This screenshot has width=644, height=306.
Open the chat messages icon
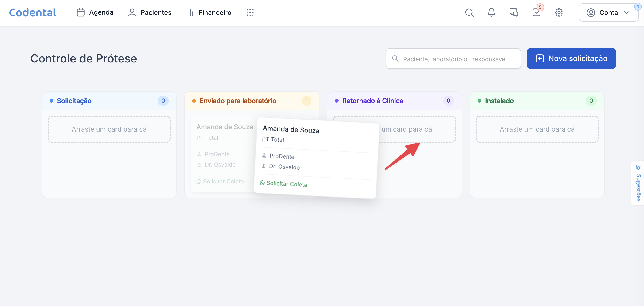click(514, 12)
